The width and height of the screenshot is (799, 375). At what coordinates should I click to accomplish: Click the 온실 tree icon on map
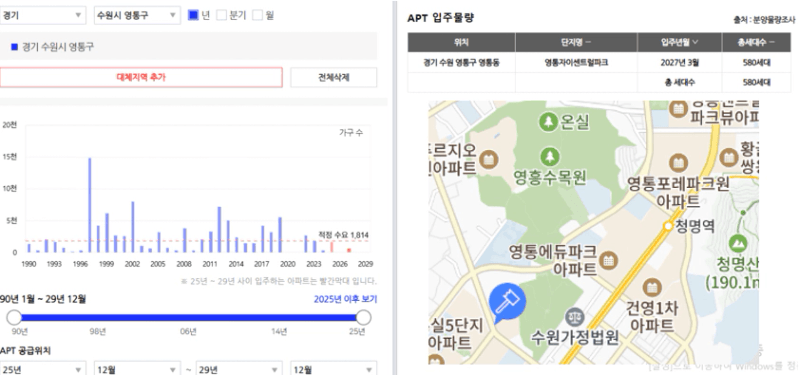point(549,122)
